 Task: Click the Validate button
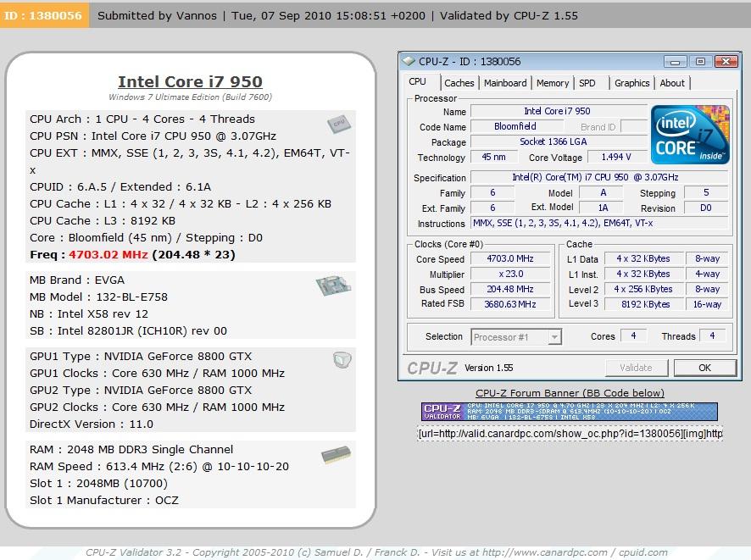(636, 368)
